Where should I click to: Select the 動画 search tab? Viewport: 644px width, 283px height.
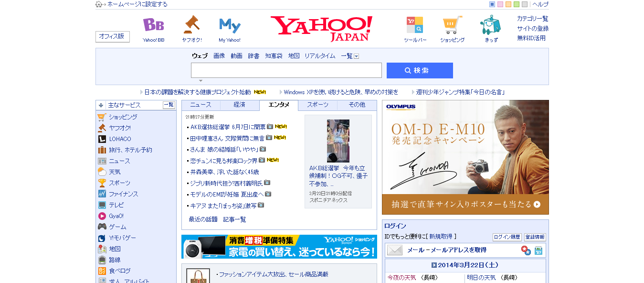pos(236,56)
